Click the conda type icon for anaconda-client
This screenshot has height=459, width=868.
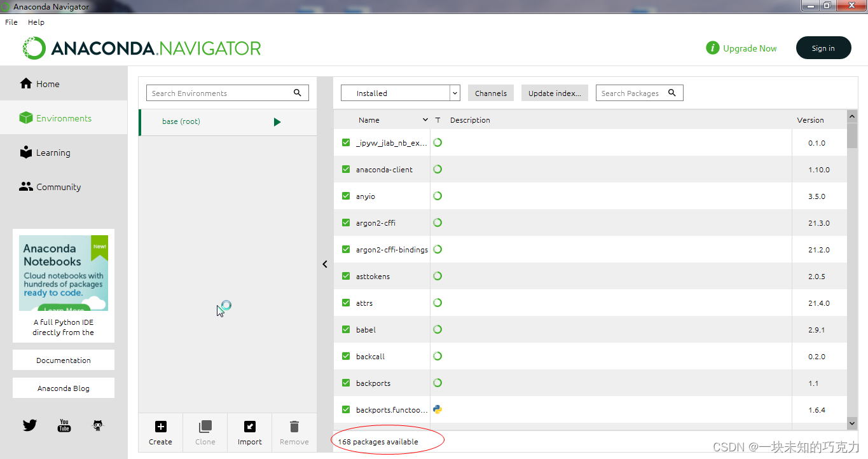(x=437, y=169)
